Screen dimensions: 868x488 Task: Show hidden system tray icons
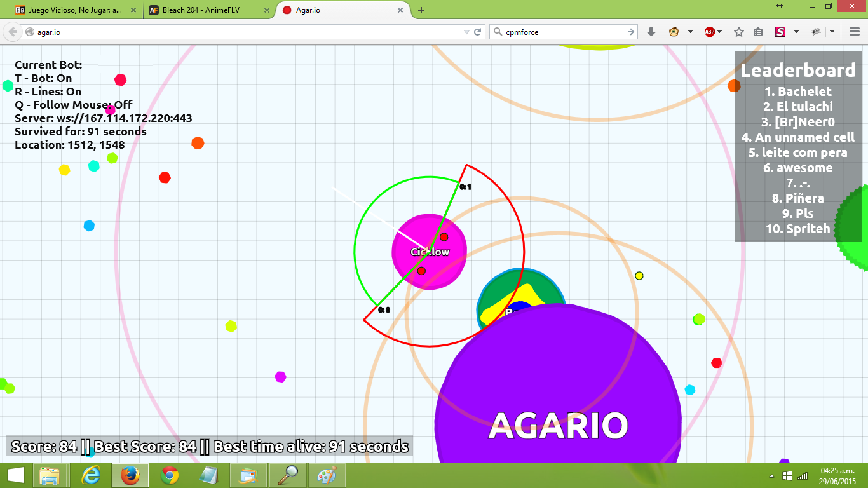point(772,476)
